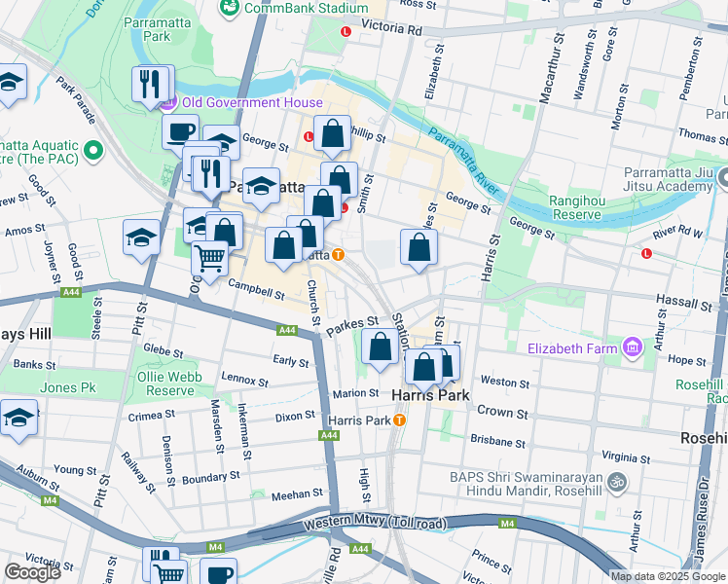This screenshot has width=728, height=584.
Task: Select the Crown St label
Action: [502, 412]
